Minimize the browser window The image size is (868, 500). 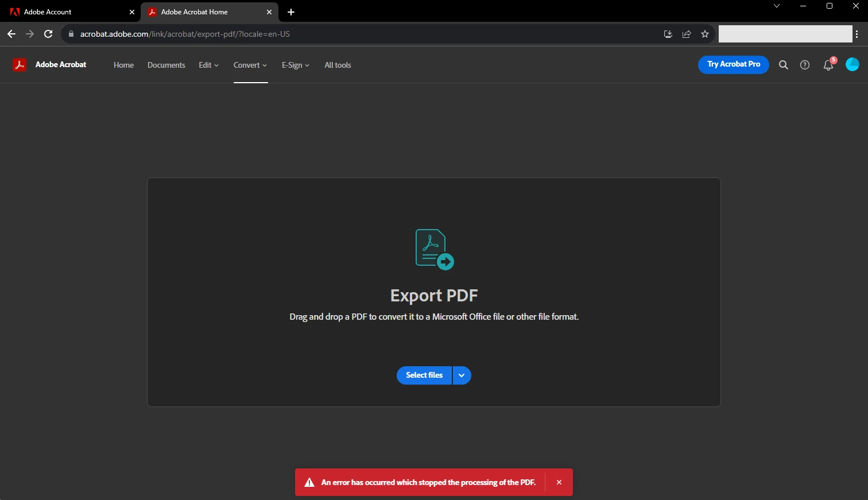coord(803,6)
